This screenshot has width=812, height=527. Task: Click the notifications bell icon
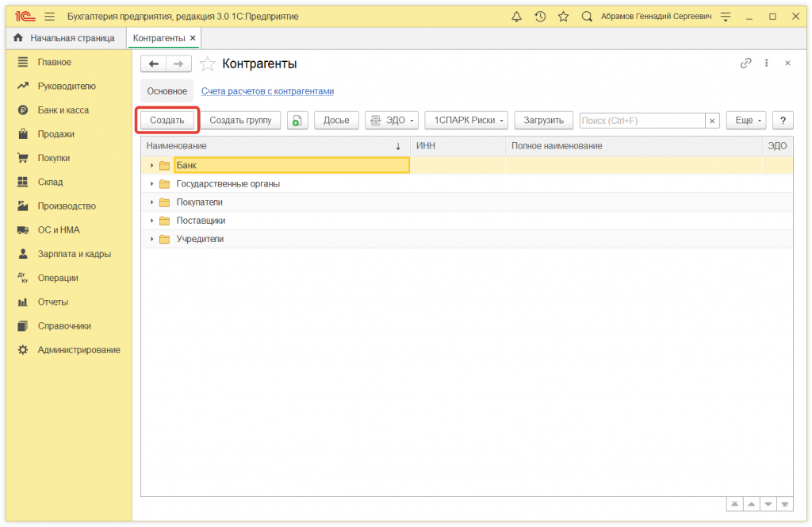coord(517,17)
